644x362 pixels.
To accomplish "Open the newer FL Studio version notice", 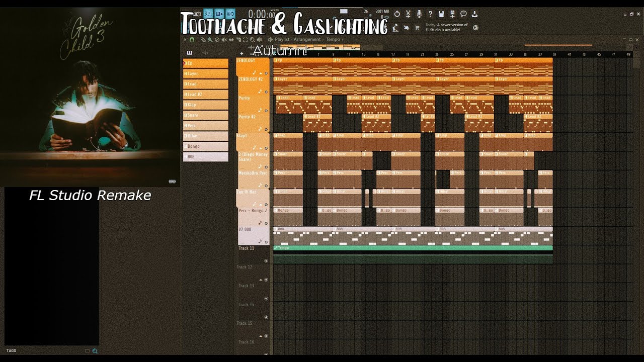I will pos(447,27).
